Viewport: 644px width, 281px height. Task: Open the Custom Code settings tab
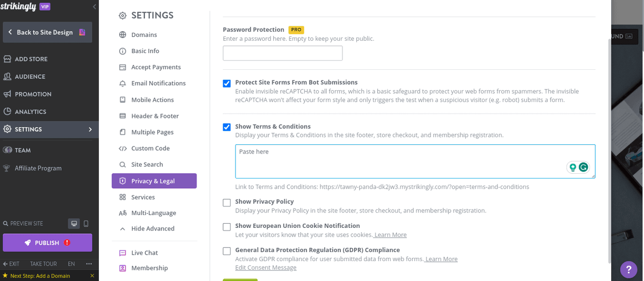(x=150, y=149)
